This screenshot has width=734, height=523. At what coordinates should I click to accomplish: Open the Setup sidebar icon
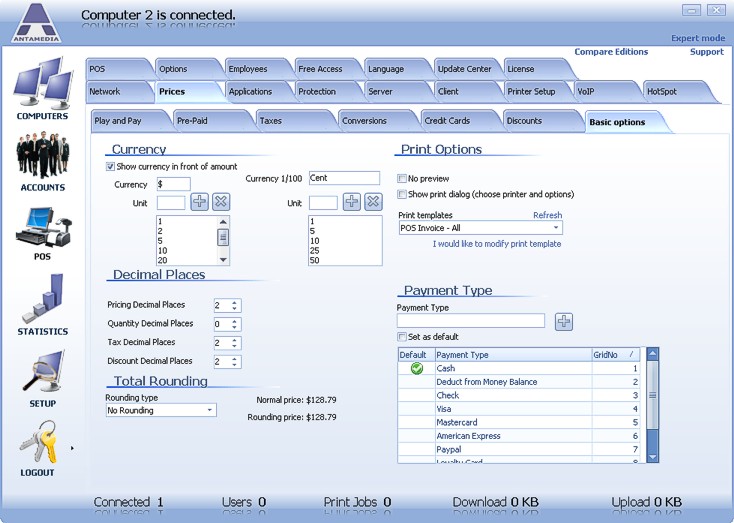(42, 373)
